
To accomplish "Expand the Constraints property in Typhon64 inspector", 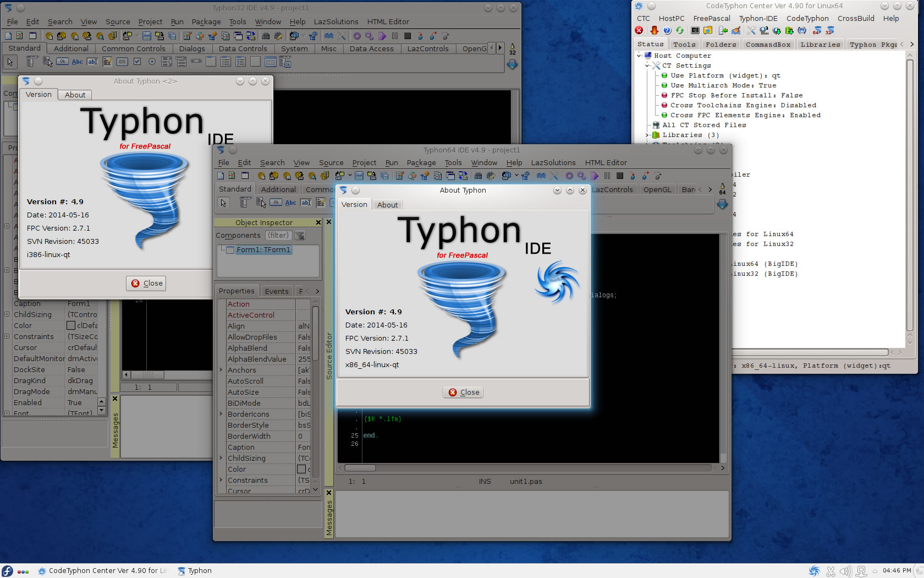I will [x=221, y=480].
